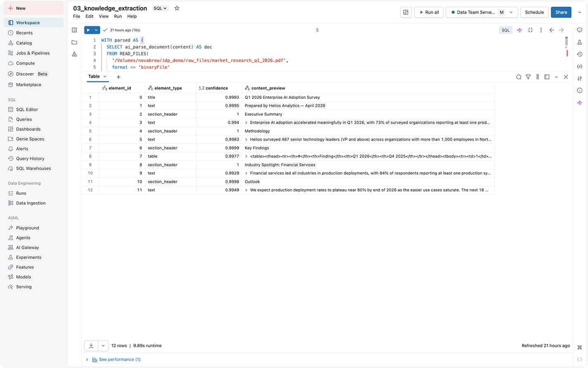Image resolution: width=588 pixels, height=368 pixels.
Task: Open the cell kebab menu
Action: click(541, 30)
